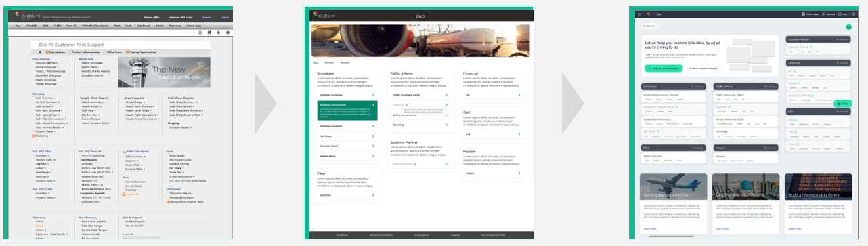Click the RSS icon beside Training Opportunities

pos(127,52)
